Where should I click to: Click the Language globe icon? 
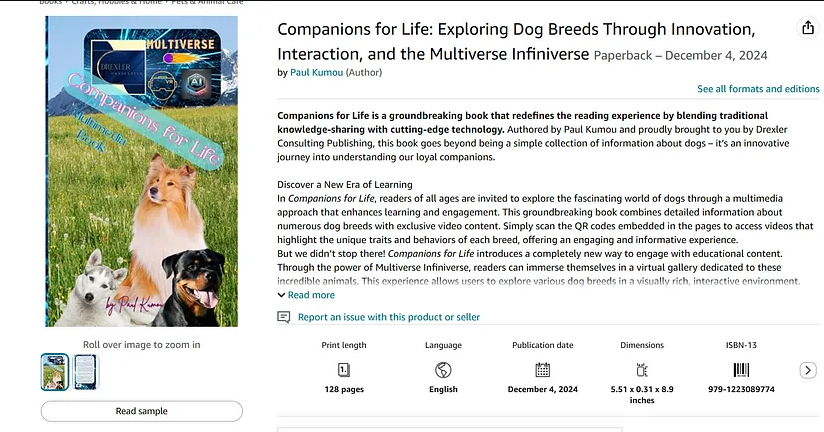(x=443, y=370)
